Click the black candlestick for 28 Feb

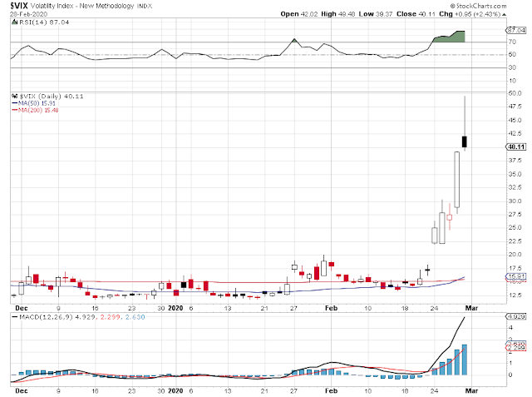click(465, 141)
